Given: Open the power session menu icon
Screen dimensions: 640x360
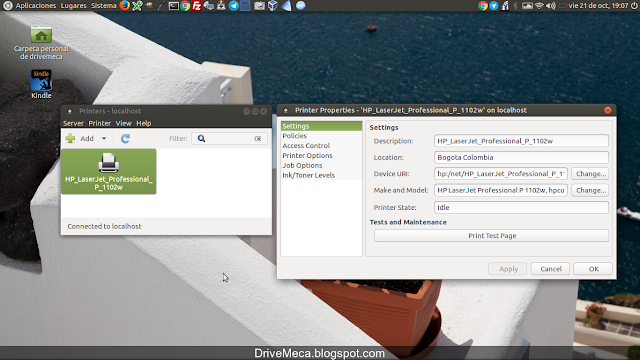Looking at the screenshot, I should [634, 6].
